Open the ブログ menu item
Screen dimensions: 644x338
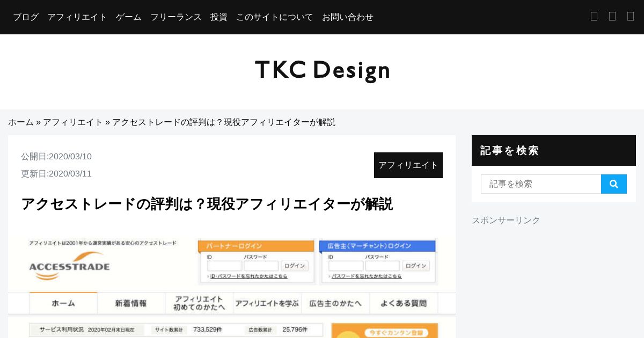click(x=26, y=17)
